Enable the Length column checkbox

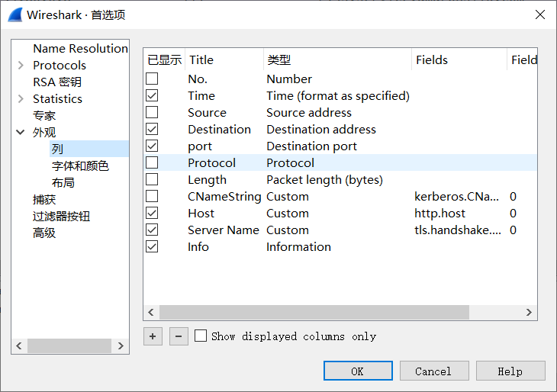coord(152,180)
